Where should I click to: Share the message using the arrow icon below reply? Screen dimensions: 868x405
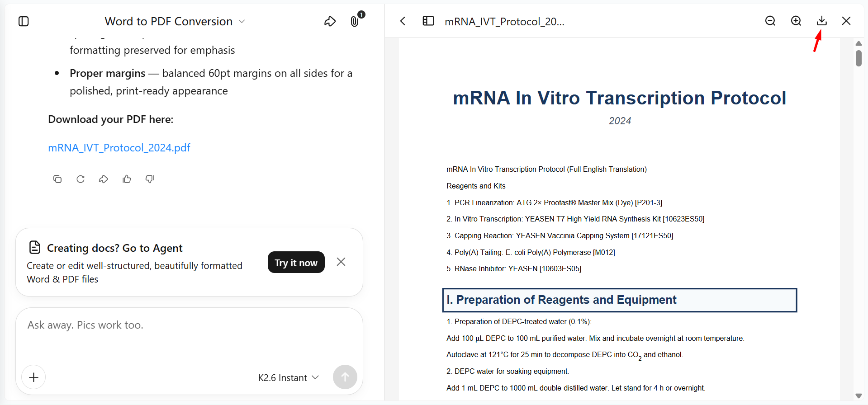[104, 179]
